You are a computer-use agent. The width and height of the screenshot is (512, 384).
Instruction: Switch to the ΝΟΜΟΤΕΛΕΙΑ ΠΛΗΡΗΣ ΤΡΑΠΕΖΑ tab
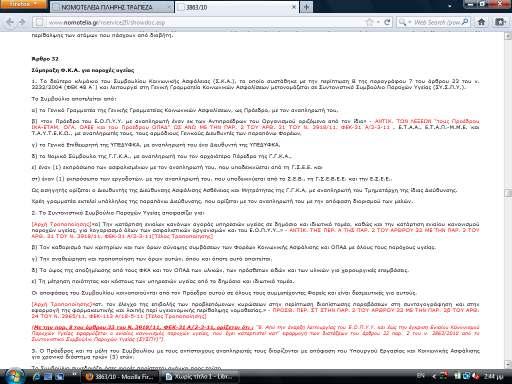[x=112, y=7]
